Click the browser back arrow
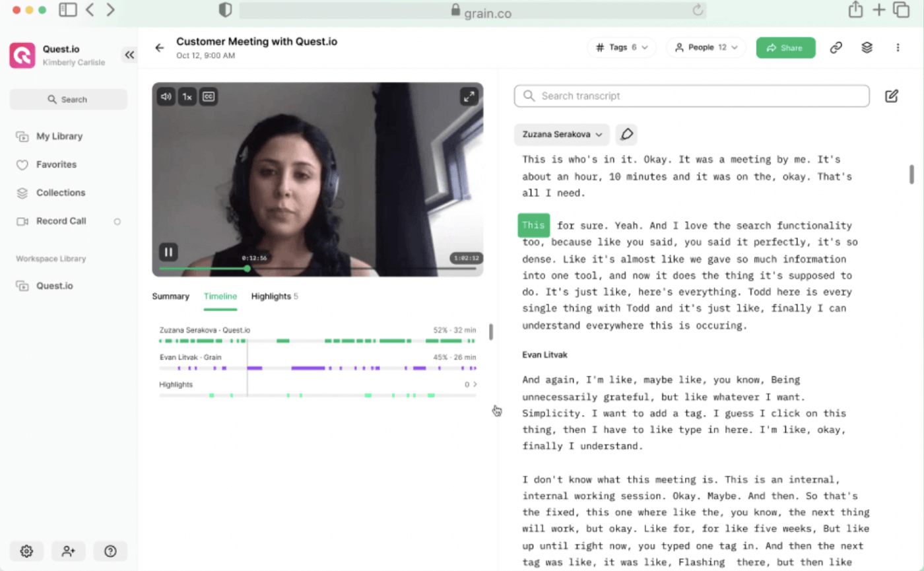Viewport: 924px width, 571px height. pyautogui.click(x=90, y=10)
